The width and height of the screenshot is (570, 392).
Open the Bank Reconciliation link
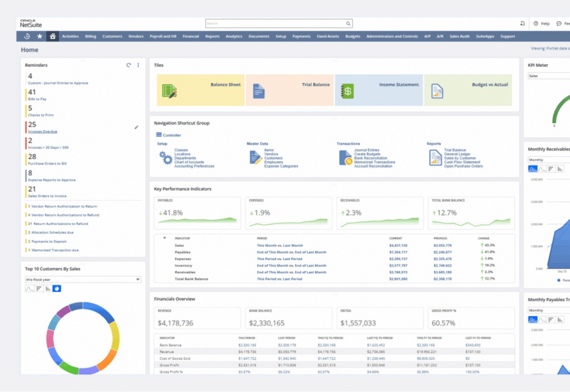pos(371,158)
